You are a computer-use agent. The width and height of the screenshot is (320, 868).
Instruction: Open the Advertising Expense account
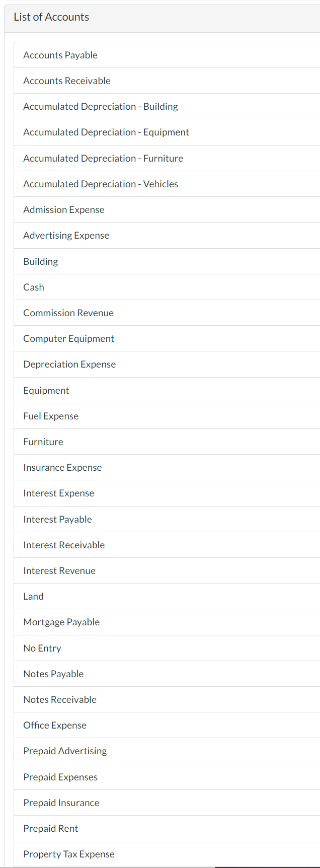point(66,235)
